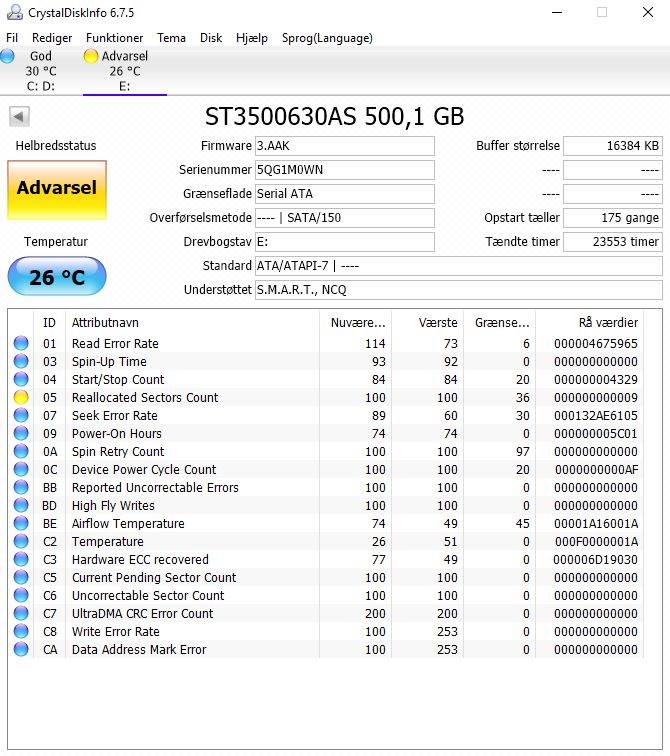
Task: Open the Fil menu
Action: [x=12, y=38]
